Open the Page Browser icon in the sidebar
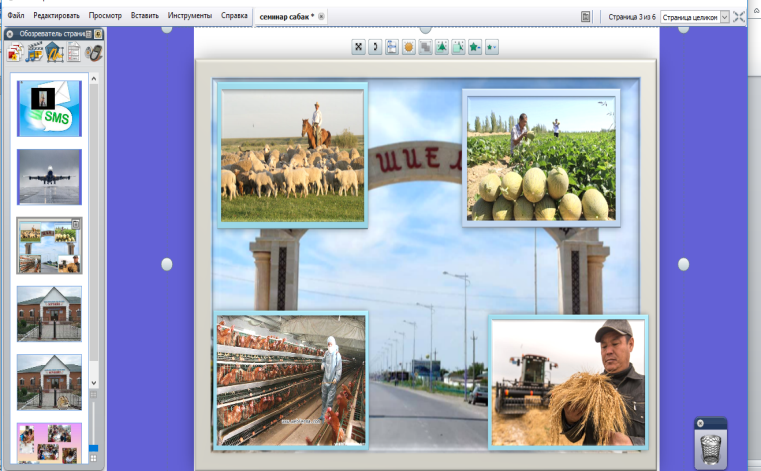Image resolution: width=761 pixels, height=471 pixels. (14, 54)
